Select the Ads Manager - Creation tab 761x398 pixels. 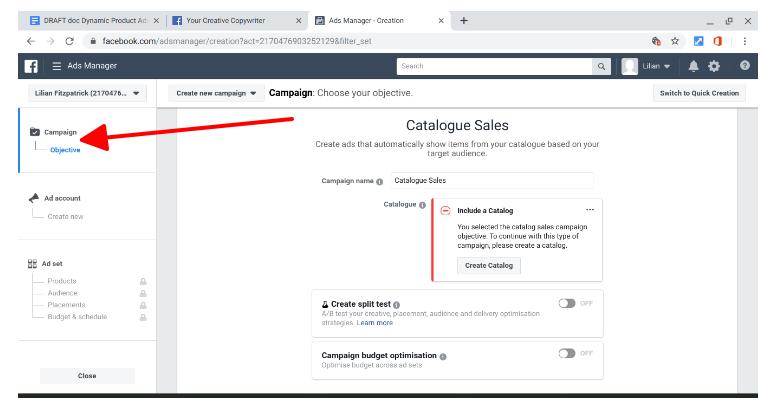(x=380, y=20)
